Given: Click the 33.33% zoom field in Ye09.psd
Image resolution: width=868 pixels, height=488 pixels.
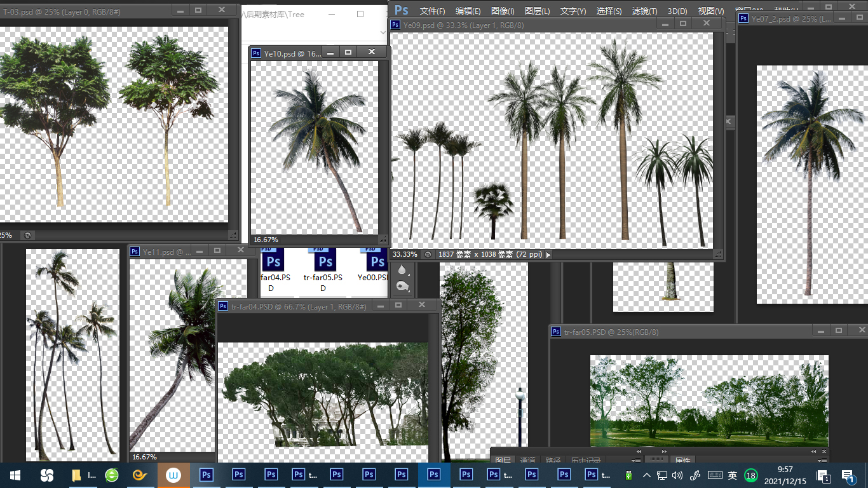Looking at the screenshot, I should [x=405, y=254].
